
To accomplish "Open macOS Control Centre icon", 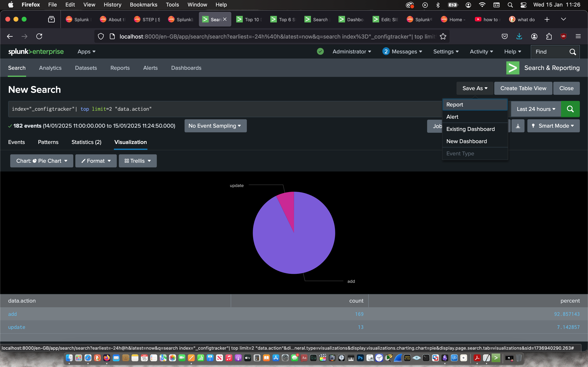I will (523, 5).
